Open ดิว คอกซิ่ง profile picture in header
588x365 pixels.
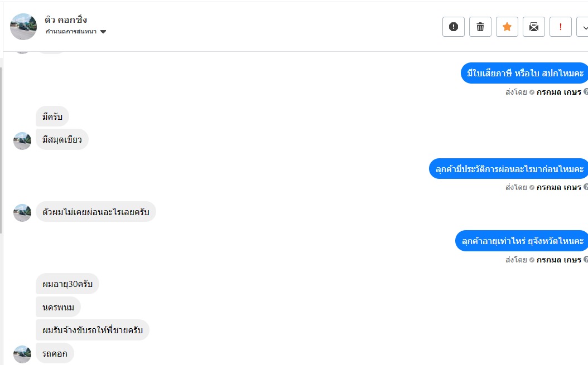[x=24, y=27]
